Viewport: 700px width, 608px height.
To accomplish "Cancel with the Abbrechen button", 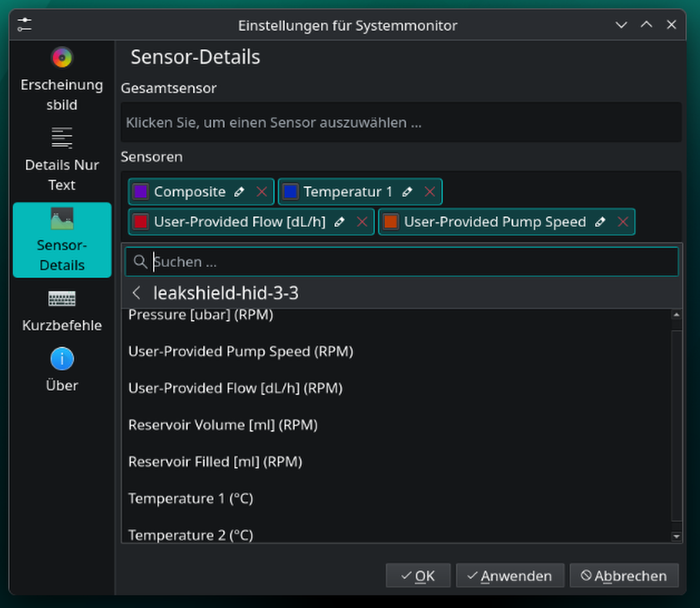I will (x=624, y=576).
